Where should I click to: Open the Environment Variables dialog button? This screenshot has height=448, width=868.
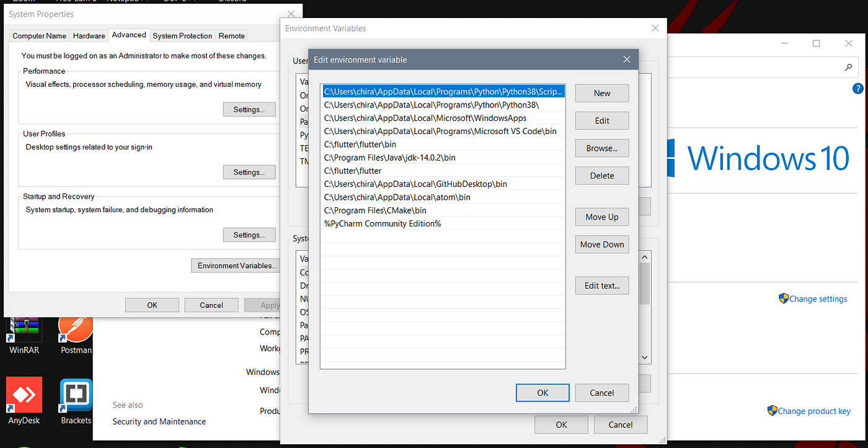coord(236,265)
